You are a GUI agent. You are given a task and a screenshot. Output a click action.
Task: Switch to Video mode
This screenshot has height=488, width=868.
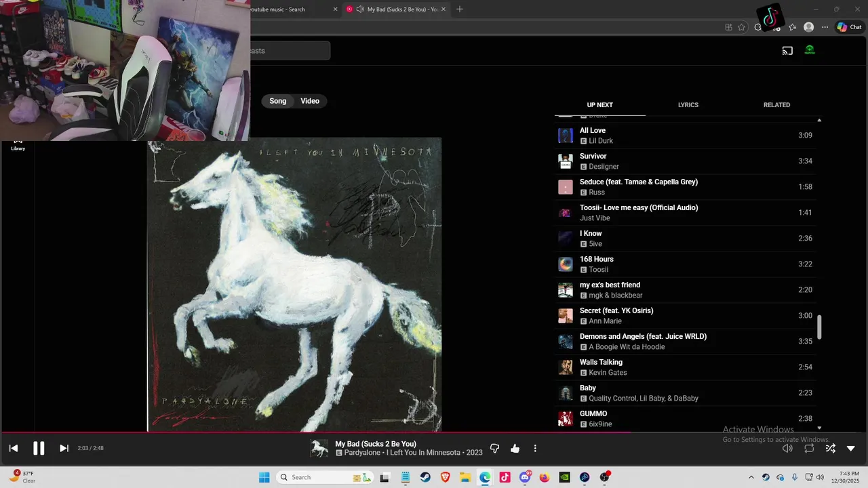coord(310,101)
